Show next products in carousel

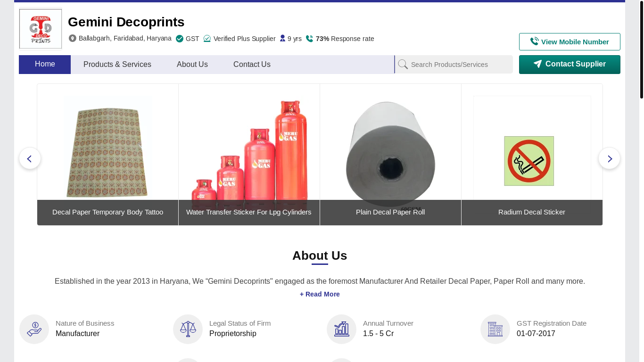pyautogui.click(x=610, y=158)
